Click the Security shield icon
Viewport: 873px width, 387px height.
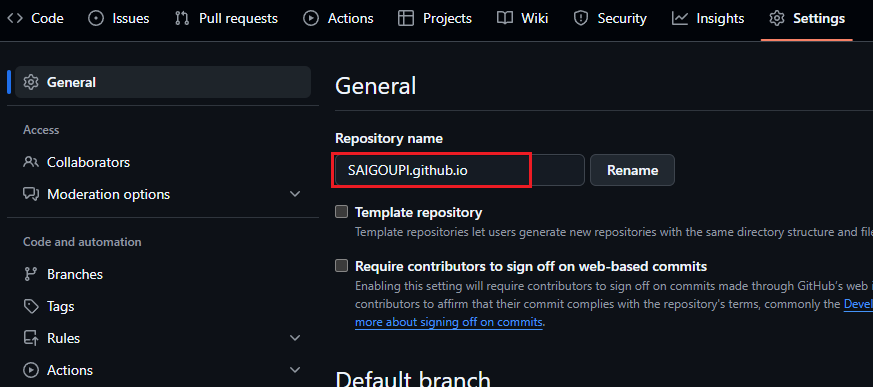click(581, 18)
